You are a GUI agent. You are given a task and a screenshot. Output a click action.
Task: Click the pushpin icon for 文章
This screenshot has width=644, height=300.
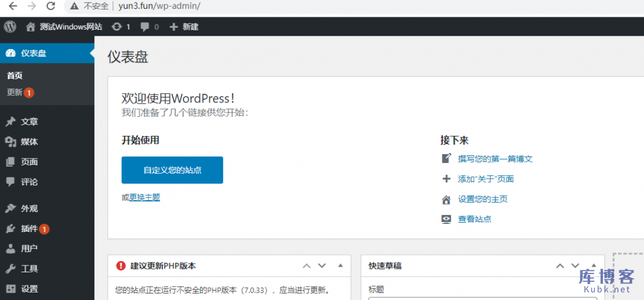[x=10, y=122]
